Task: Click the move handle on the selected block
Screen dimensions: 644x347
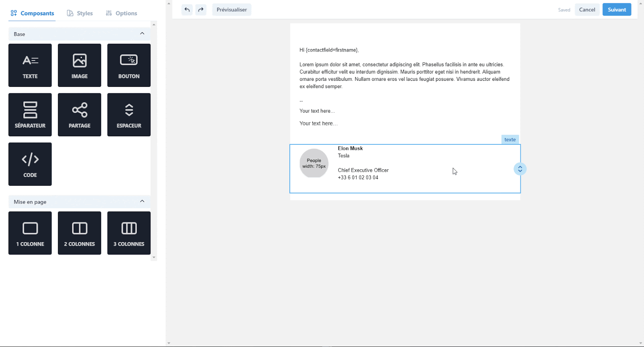Action: tap(520, 169)
